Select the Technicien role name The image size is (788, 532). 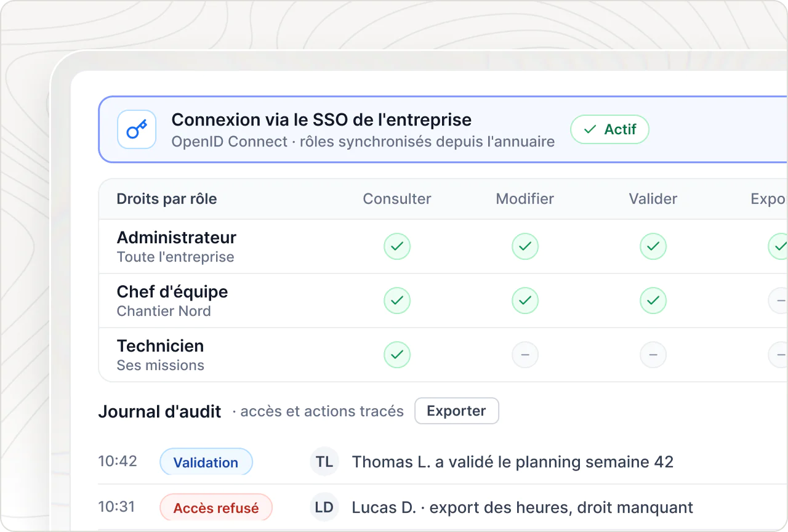160,345
